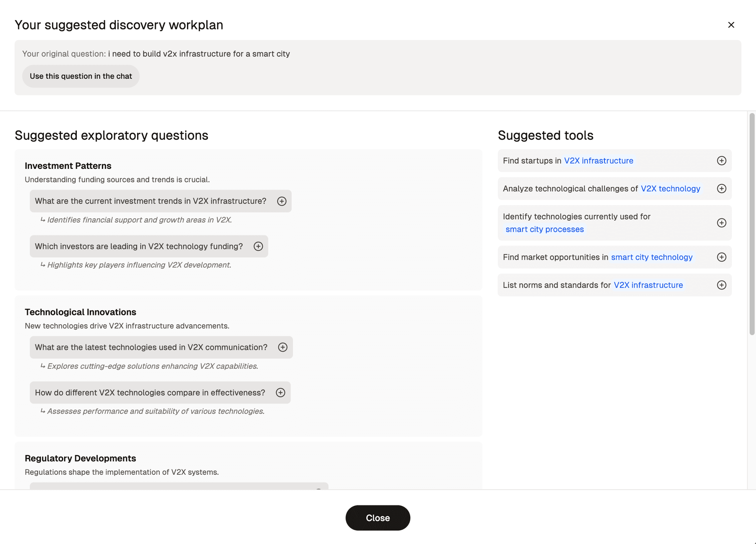Add the 'Find market opportunities' tool via plus icon
Viewport: 756px width, 544px height.
(x=721, y=257)
